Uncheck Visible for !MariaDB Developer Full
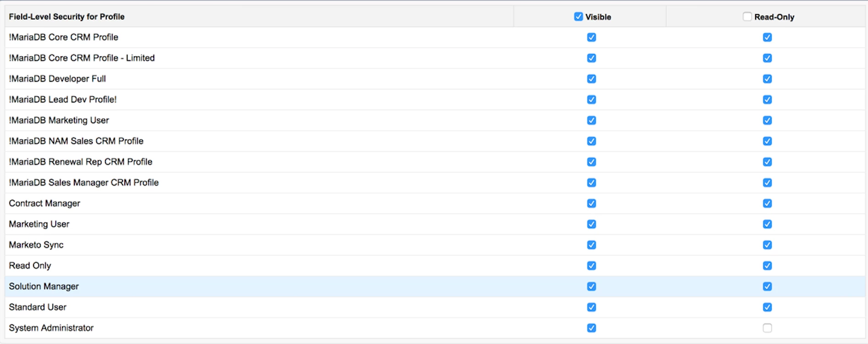Screen dimensions: 868x344 [x=592, y=79]
